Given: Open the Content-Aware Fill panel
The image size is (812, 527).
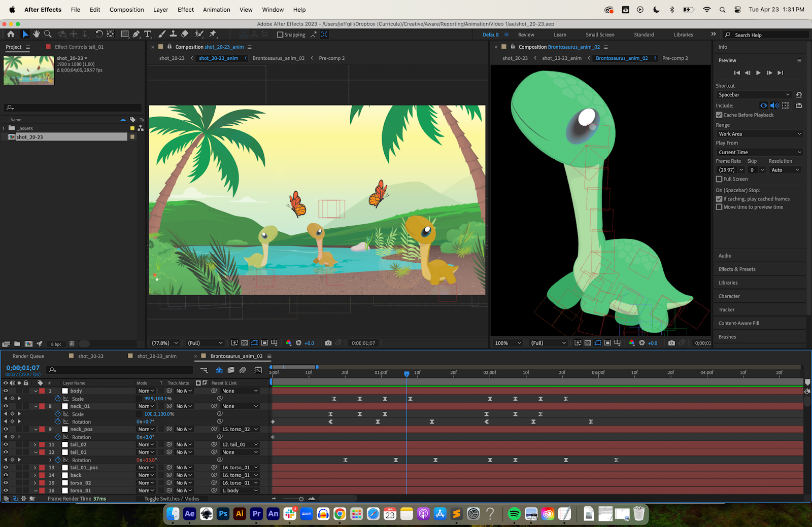Looking at the screenshot, I should tap(739, 323).
